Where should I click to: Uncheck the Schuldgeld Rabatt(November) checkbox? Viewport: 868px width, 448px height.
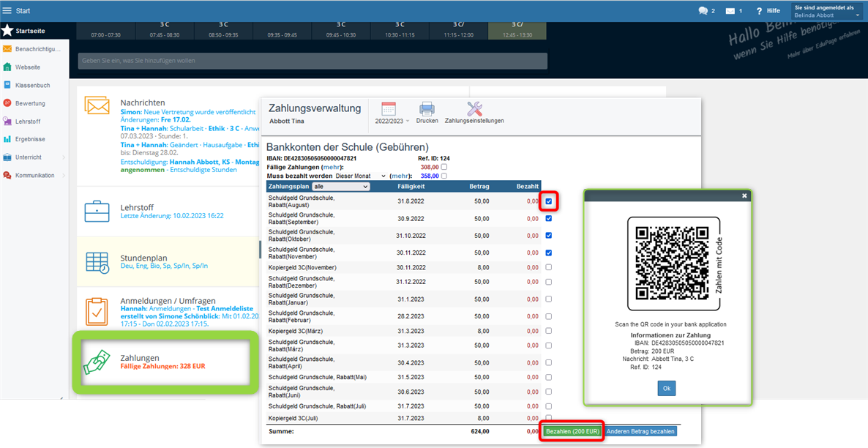[549, 253]
